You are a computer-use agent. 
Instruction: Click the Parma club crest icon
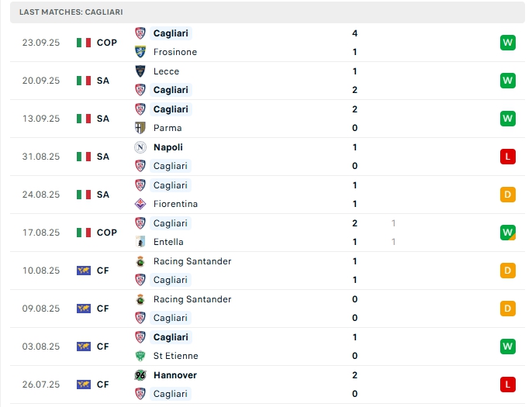(140, 128)
